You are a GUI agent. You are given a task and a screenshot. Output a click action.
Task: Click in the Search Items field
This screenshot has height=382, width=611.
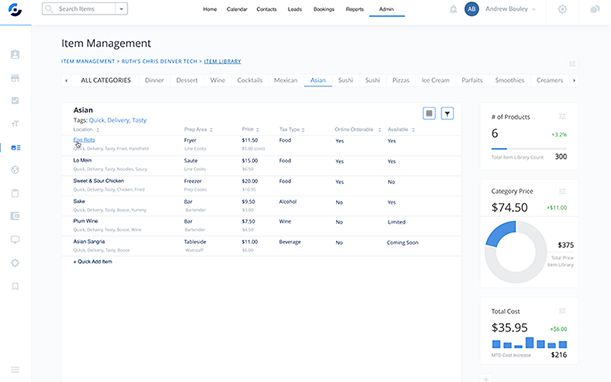(85, 9)
